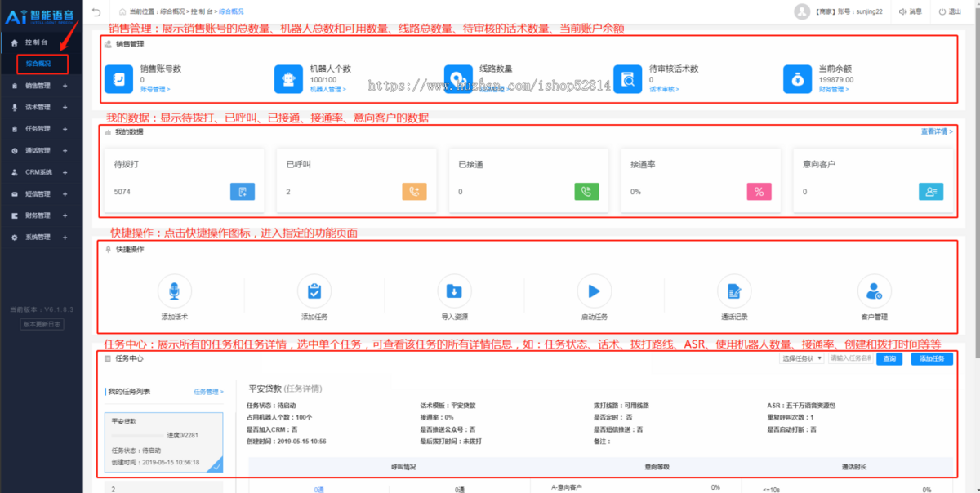Click the 意向等级 column header
Viewport: 980px width, 493px height.
(657, 467)
